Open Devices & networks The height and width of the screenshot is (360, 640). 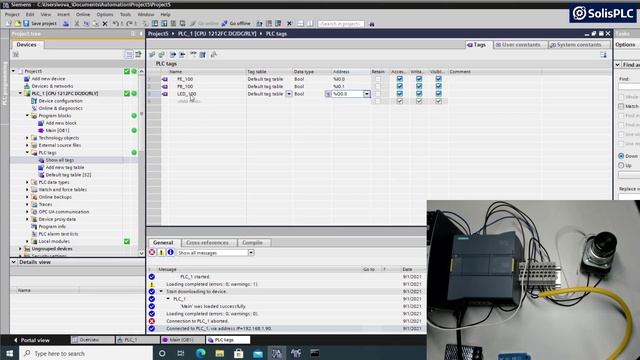52,86
